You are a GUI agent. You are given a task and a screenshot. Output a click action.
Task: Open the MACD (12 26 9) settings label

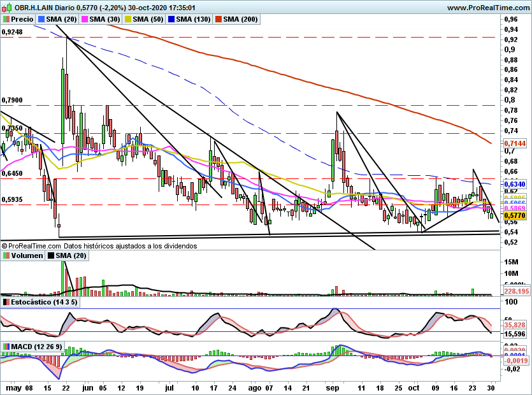(x=37, y=347)
